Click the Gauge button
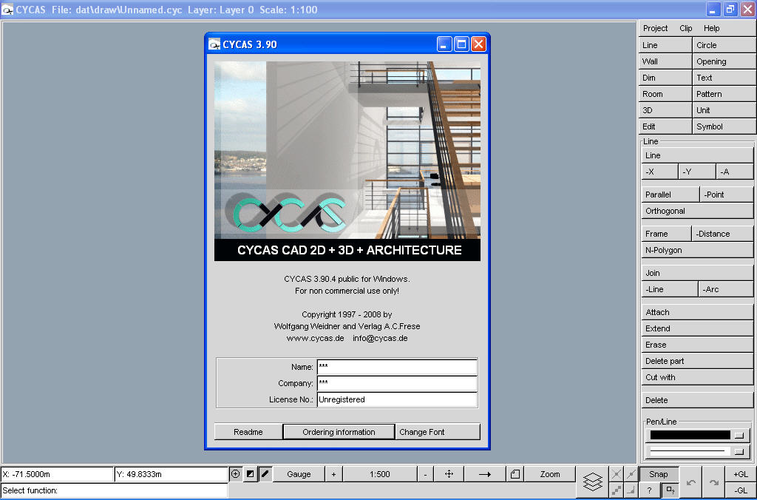The height and width of the screenshot is (500, 757). (x=299, y=474)
